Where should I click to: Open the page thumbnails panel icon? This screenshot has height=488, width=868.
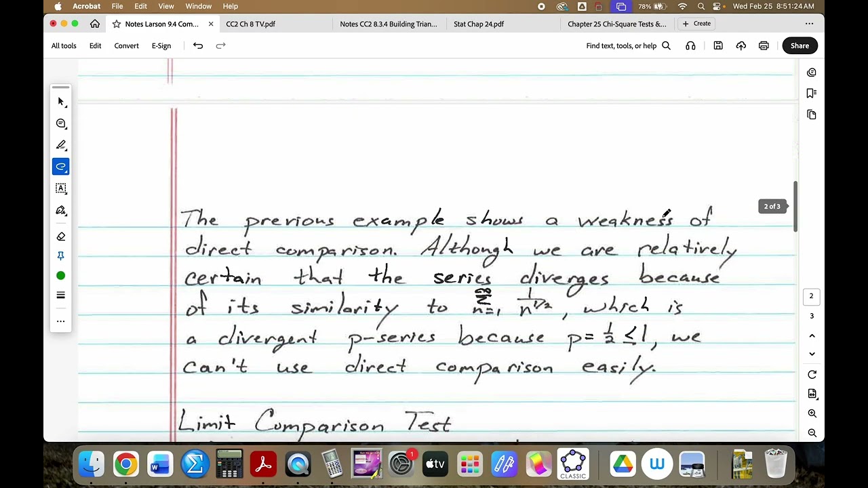click(812, 115)
